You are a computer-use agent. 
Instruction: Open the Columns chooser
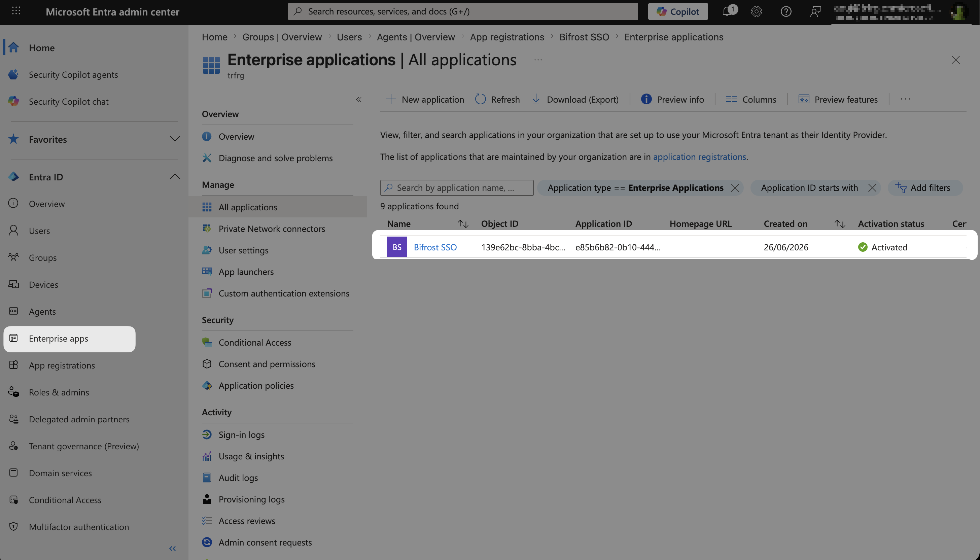(751, 100)
